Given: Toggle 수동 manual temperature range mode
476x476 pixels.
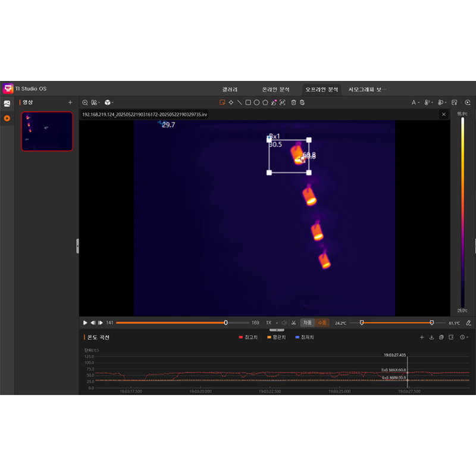Looking at the screenshot, I should tap(323, 322).
